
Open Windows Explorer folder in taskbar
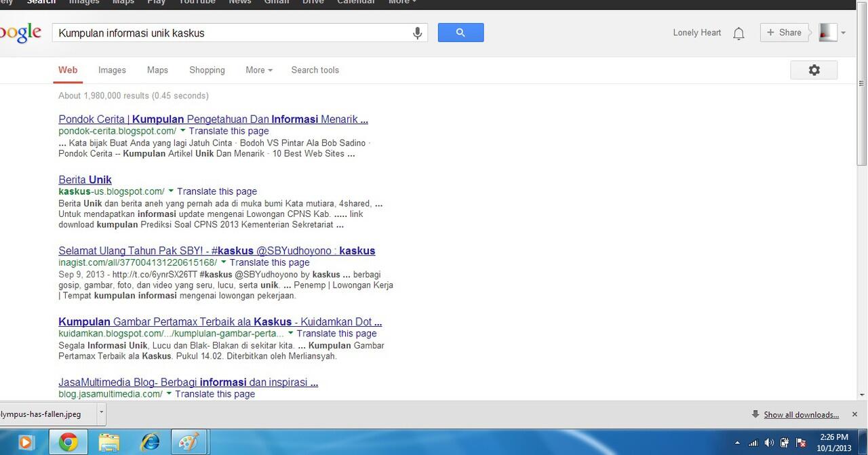(x=108, y=443)
